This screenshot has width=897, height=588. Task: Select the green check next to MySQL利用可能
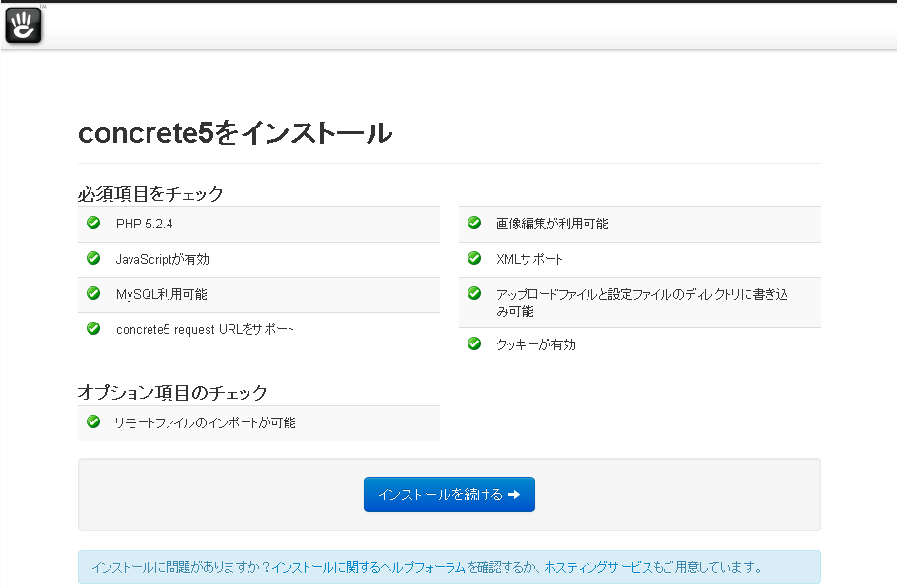93,293
